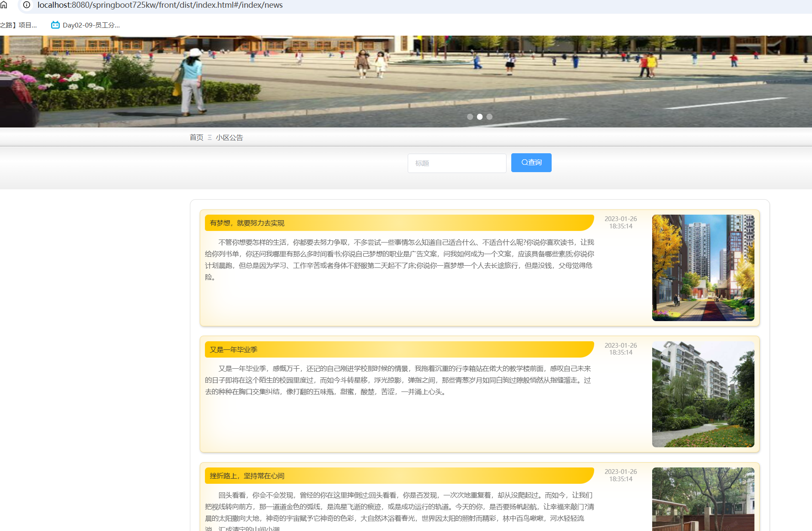This screenshot has width=812, height=531.
Task: Open the 有梦想，就要努力去实现 title
Action: [247, 223]
